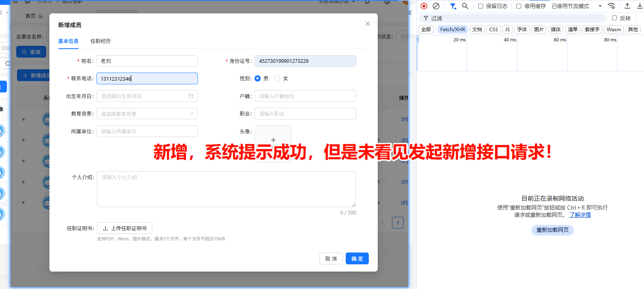The width and height of the screenshot is (644, 289).
Task: Clear the network log
Action: click(x=436, y=6)
